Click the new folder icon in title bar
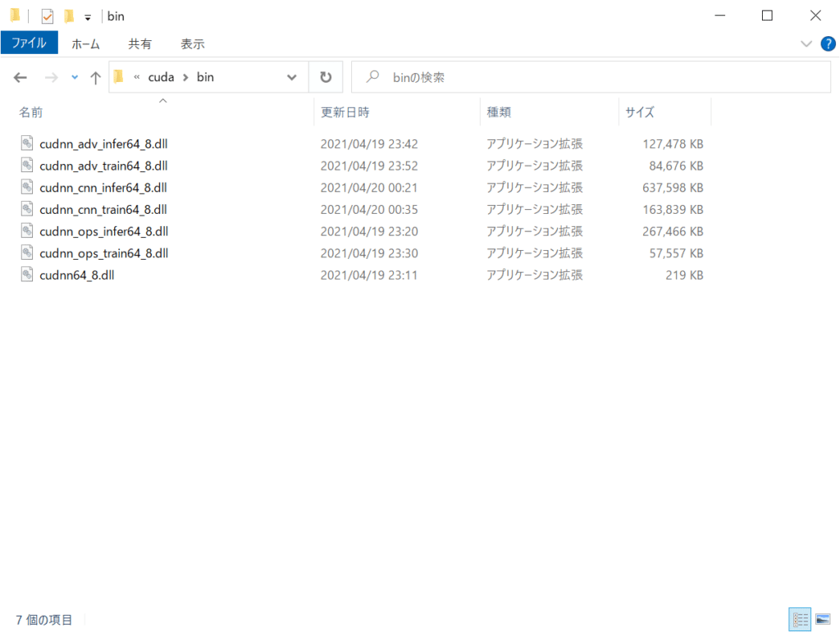840x632 pixels. 69,16
